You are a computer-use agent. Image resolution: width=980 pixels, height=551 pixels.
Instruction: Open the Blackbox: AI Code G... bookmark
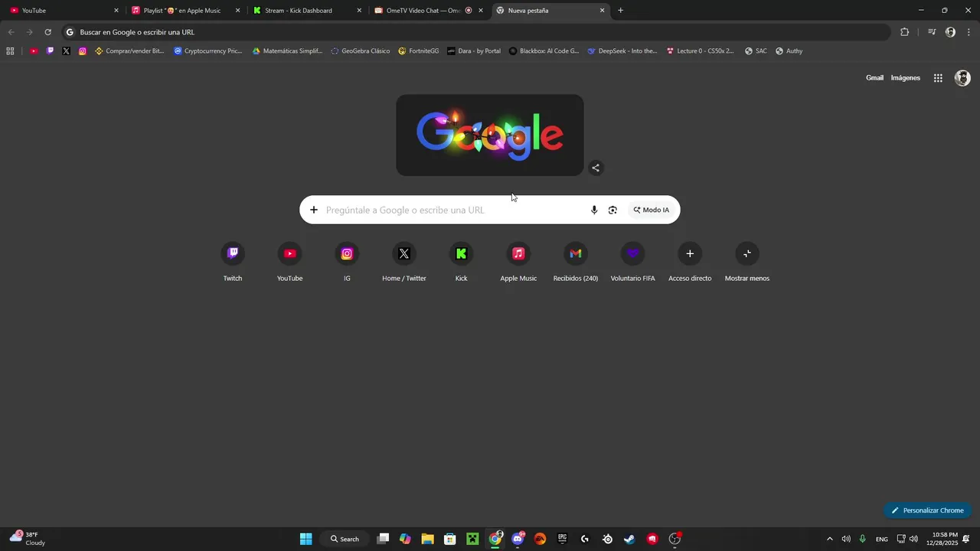pos(544,51)
